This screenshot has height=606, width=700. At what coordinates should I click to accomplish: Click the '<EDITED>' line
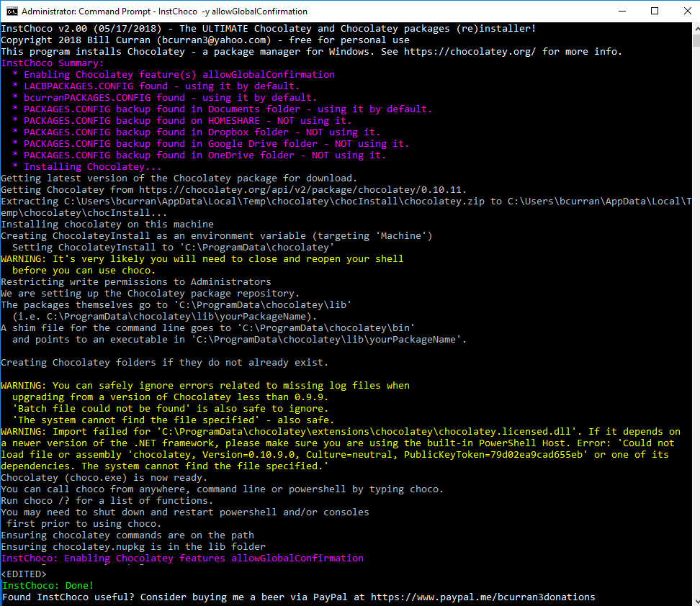click(x=24, y=574)
